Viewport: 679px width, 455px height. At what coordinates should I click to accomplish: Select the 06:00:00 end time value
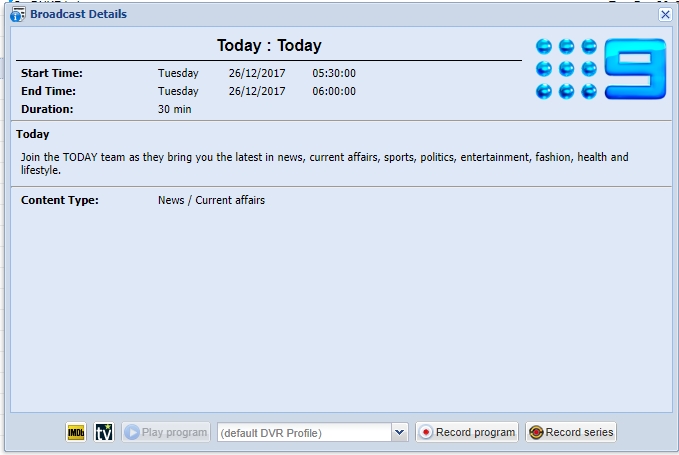334,91
